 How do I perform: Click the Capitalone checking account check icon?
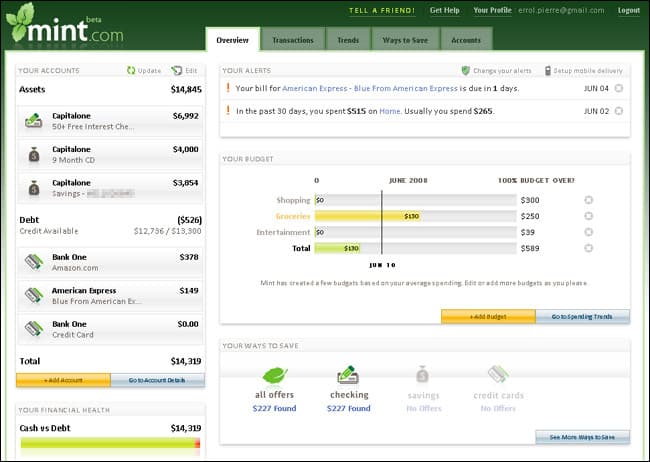34,121
